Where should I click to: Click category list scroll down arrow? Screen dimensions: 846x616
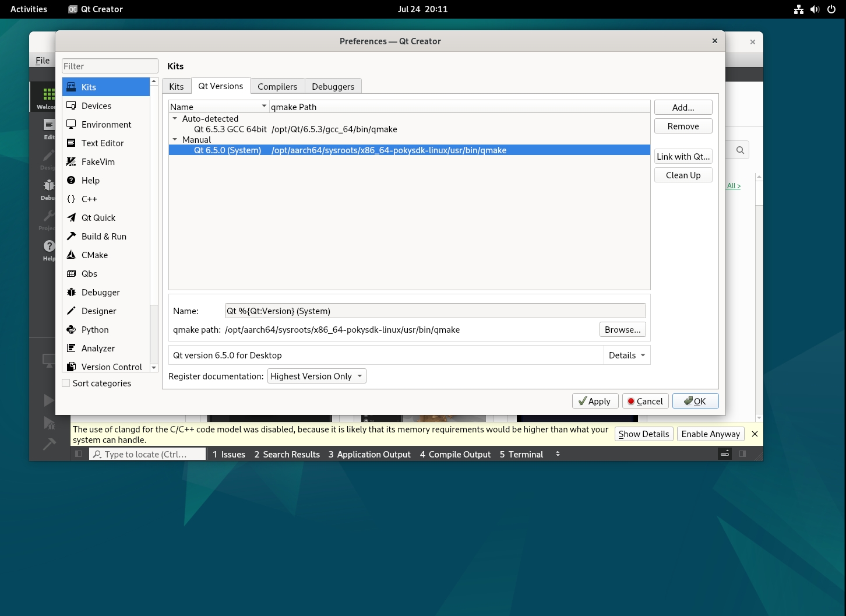pos(154,368)
